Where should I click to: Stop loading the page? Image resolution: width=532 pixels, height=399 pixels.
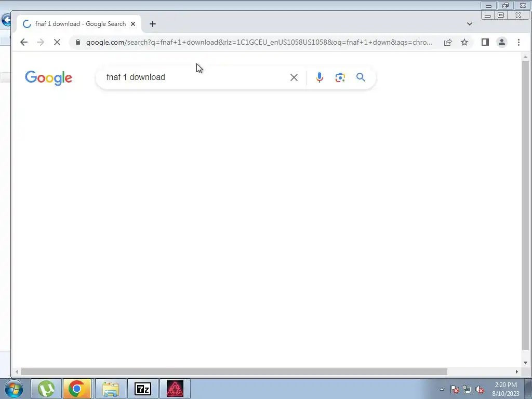[x=57, y=42]
